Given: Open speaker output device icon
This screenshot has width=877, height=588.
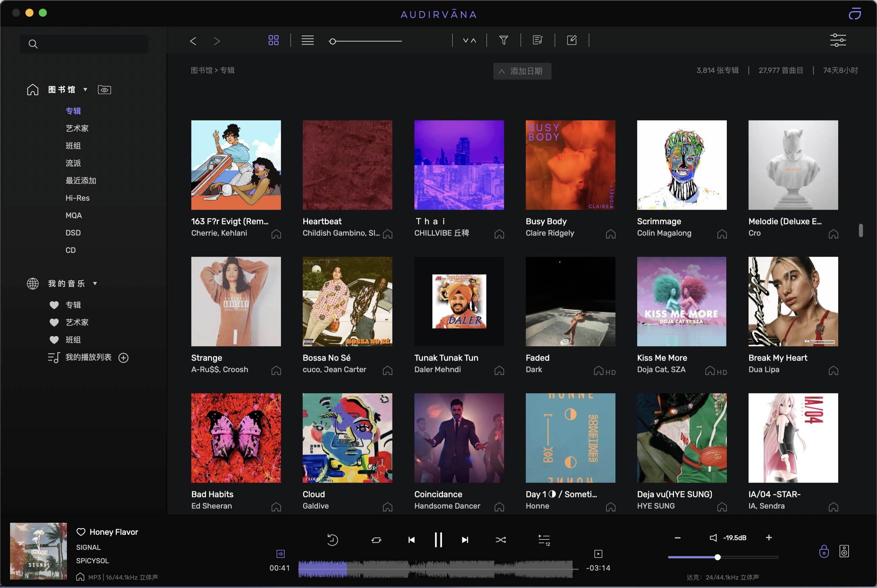Looking at the screenshot, I should [x=844, y=551].
